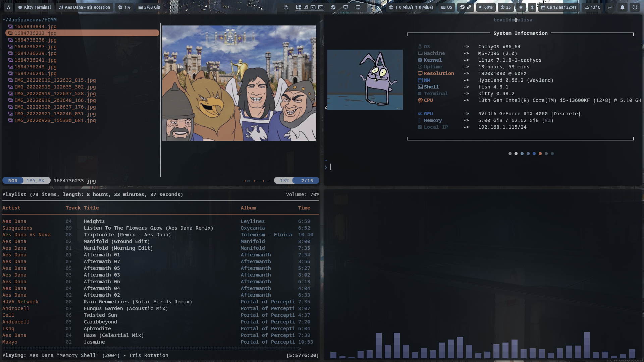Click the NOR mode indicator in the file manager
This screenshot has height=362, width=644.
[x=13, y=181]
